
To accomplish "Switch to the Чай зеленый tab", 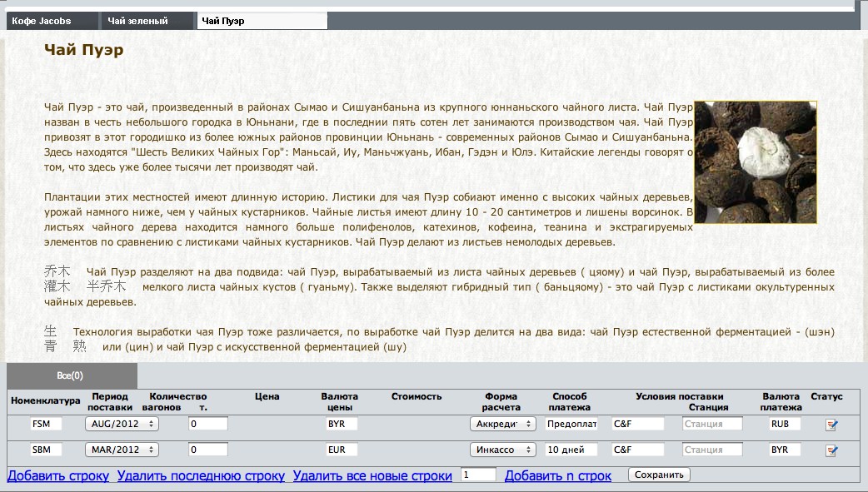I will (147, 21).
